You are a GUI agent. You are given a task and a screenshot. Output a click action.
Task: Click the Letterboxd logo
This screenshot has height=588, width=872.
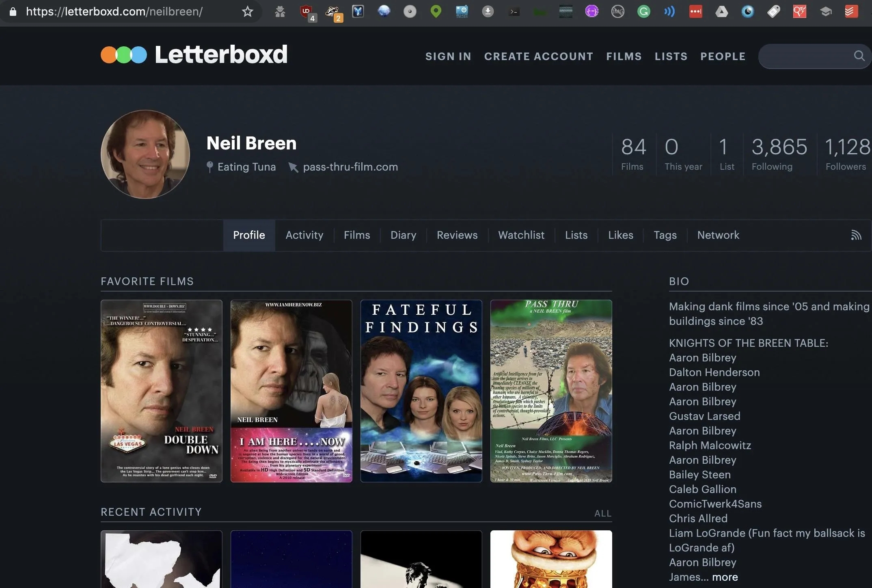[x=194, y=55]
